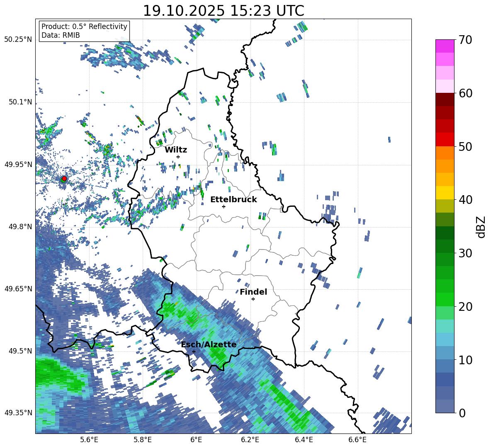This screenshot has height=448, width=491.
Task: Click the 49.35°N latitude label
Action: (x=18, y=413)
